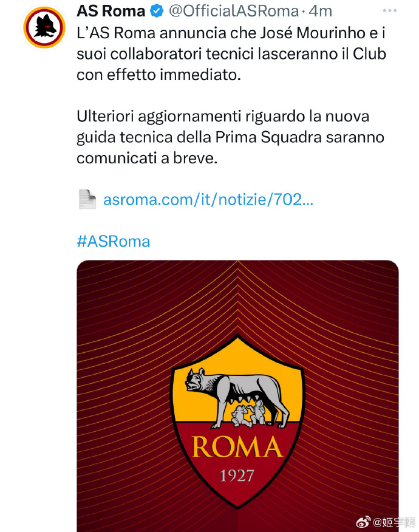This screenshot has width=419, height=532.
Task: Click the blue verified badge
Action: [x=156, y=11]
